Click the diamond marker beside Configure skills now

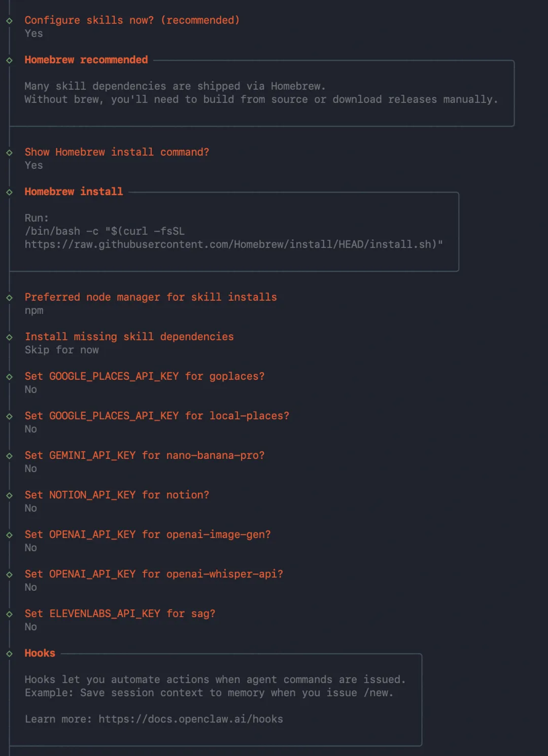coord(9,21)
